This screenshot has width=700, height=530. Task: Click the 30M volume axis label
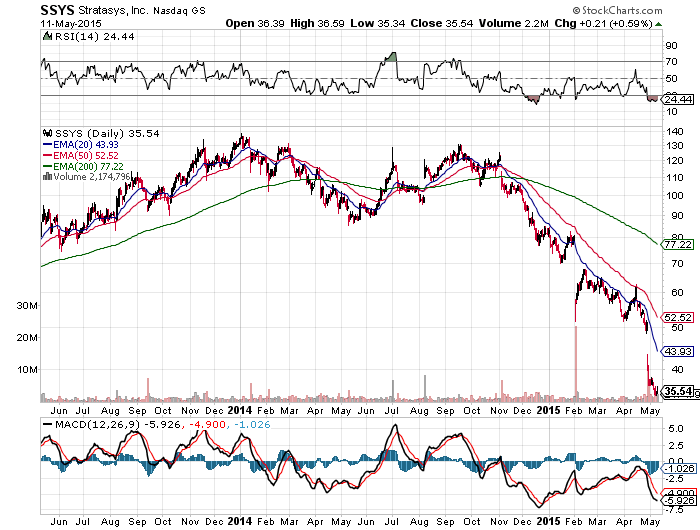pyautogui.click(x=27, y=306)
